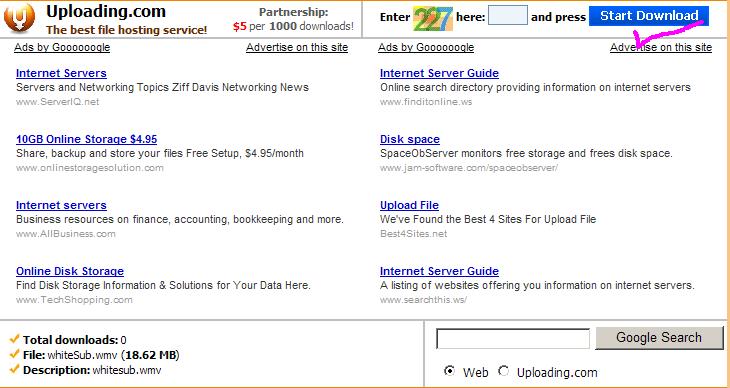Screen dimensions: 730x388
Task: Select the Web search radio button
Action: click(x=449, y=371)
